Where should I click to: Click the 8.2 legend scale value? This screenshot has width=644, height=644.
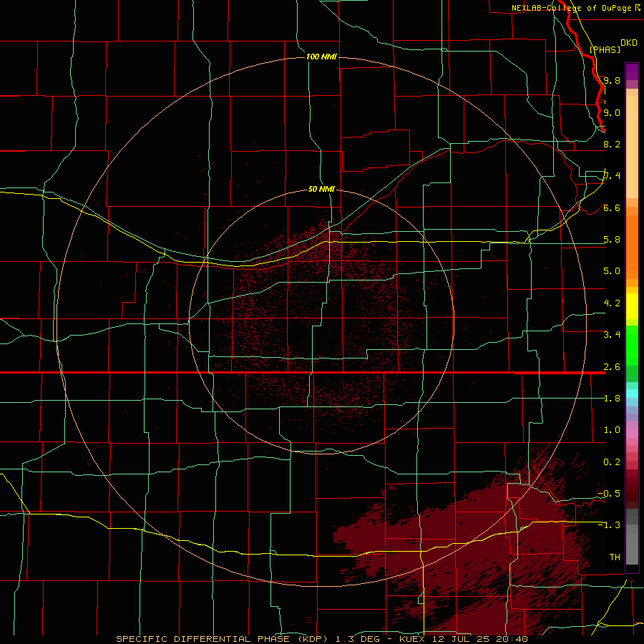612,144
